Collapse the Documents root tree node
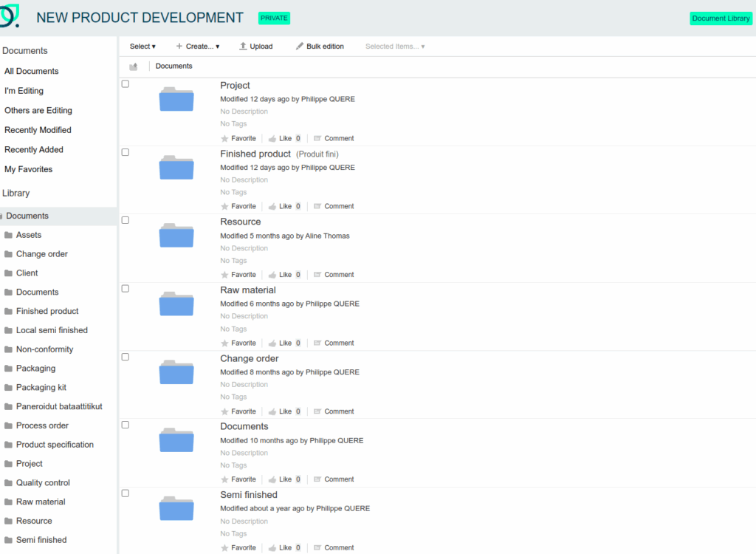This screenshot has width=756, height=554. pos(1,216)
